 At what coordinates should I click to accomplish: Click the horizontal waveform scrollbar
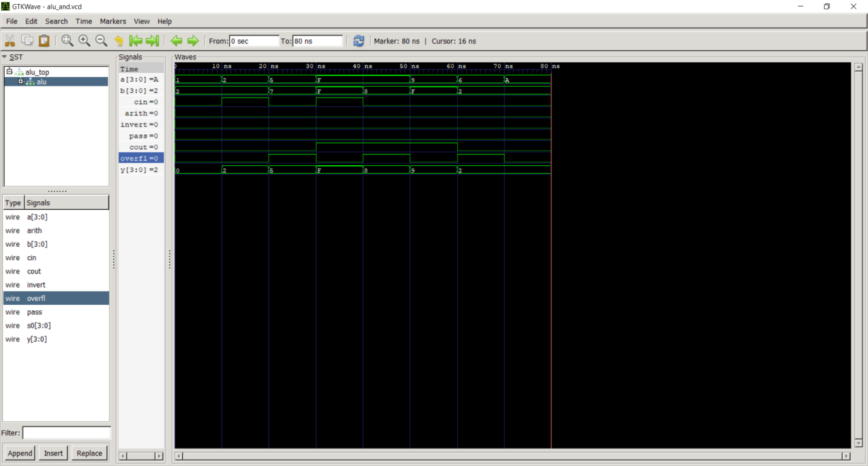[511, 456]
